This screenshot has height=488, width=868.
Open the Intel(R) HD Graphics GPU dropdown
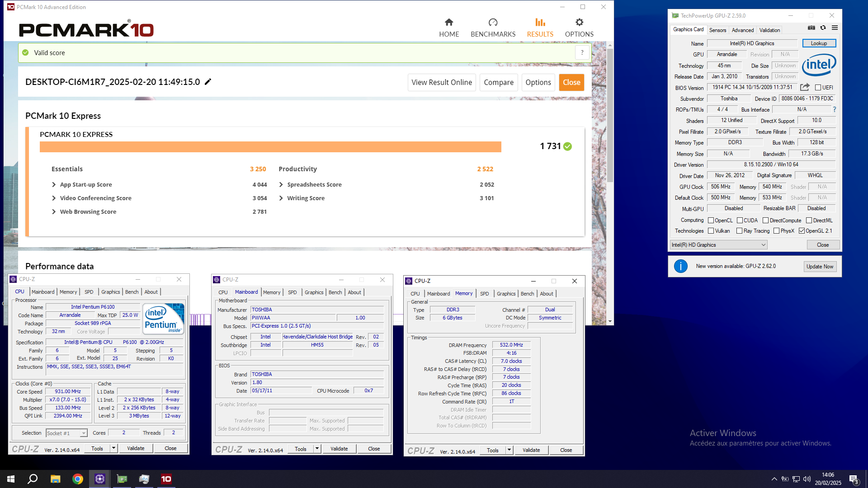[x=718, y=245]
